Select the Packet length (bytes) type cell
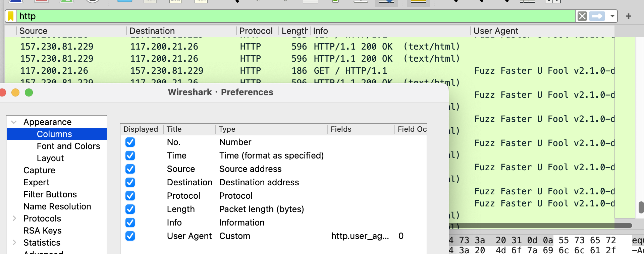 point(262,209)
